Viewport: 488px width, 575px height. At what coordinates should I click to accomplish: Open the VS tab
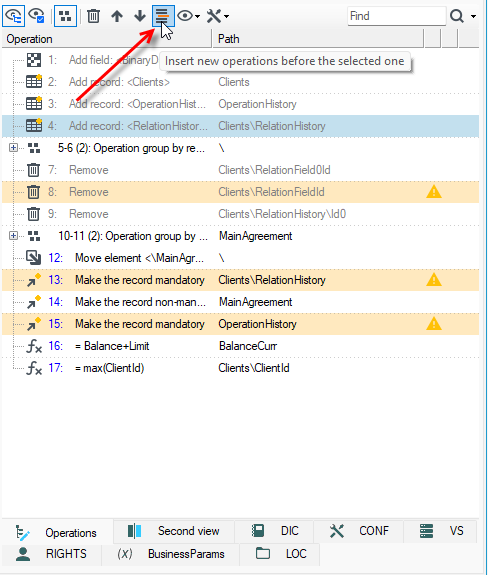(441, 531)
